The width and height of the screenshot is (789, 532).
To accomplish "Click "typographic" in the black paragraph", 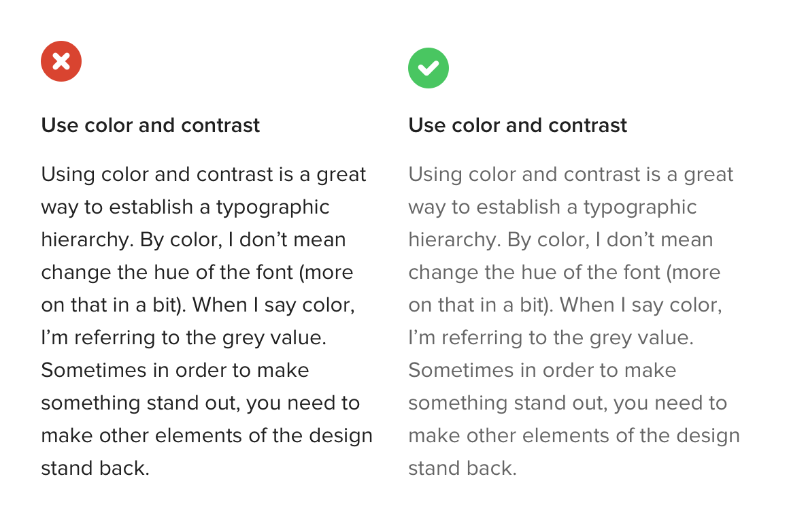I will click(x=273, y=208).
